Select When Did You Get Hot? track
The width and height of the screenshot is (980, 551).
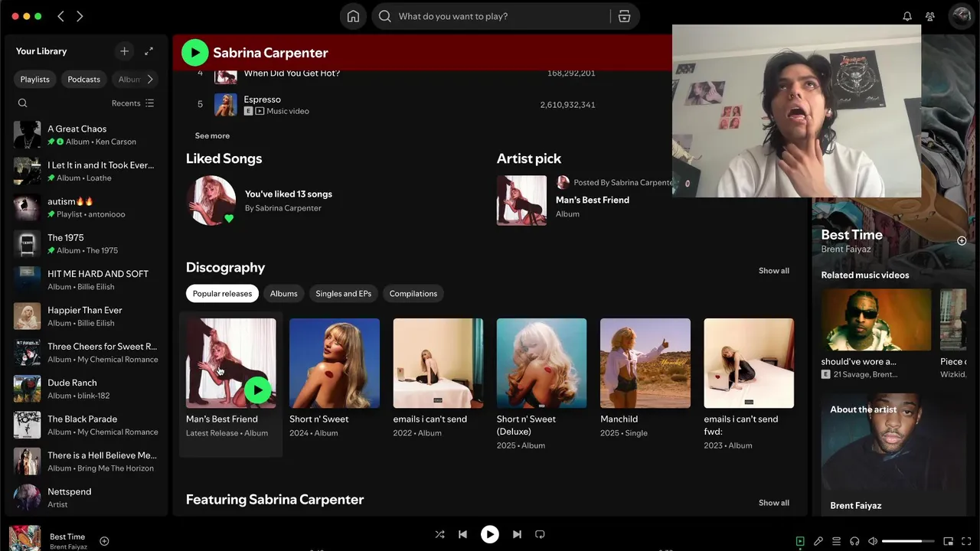[292, 73]
